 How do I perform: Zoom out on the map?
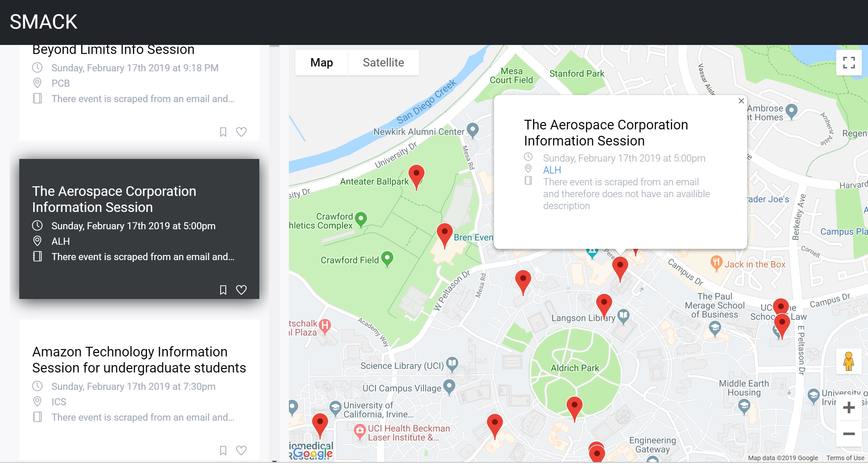point(848,434)
